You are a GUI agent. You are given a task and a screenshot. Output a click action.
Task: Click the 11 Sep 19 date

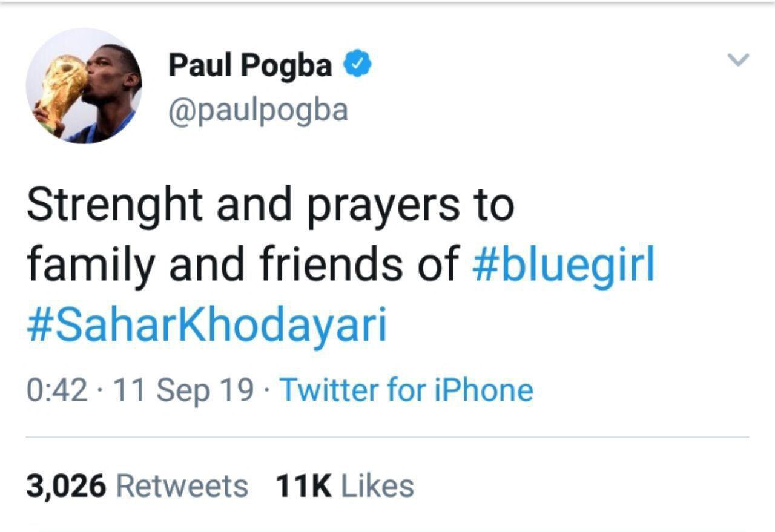(x=183, y=391)
